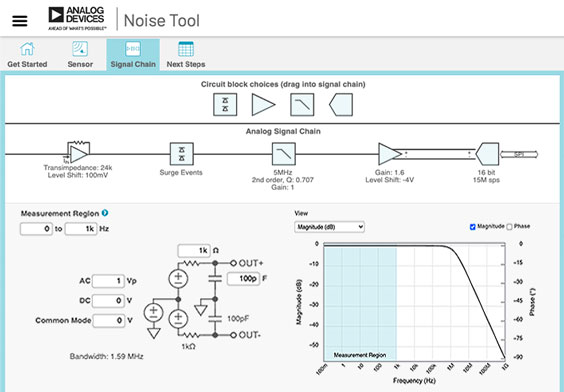The image size is (564, 392).
Task: Click the 5MHz filter block in chain
Action: [284, 154]
